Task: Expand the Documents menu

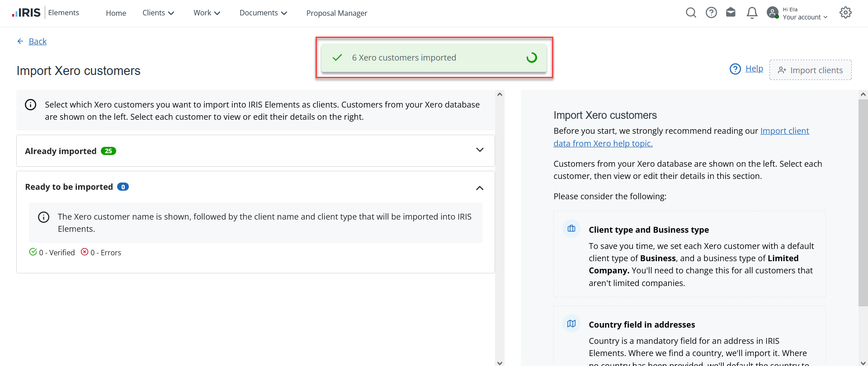Action: 263,13
